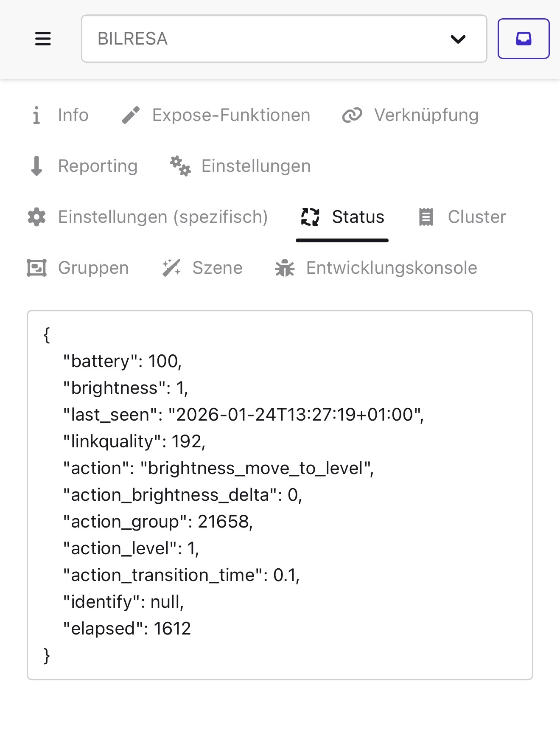Viewport: 560px width, 730px height.
Task: Open the Entwicklungskonsole tab label
Action: 392,268
